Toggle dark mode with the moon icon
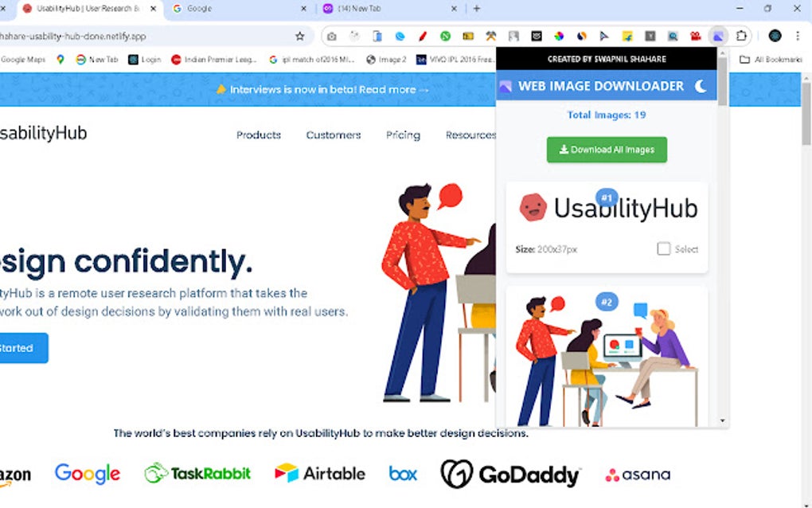The width and height of the screenshot is (812, 508). point(699,86)
